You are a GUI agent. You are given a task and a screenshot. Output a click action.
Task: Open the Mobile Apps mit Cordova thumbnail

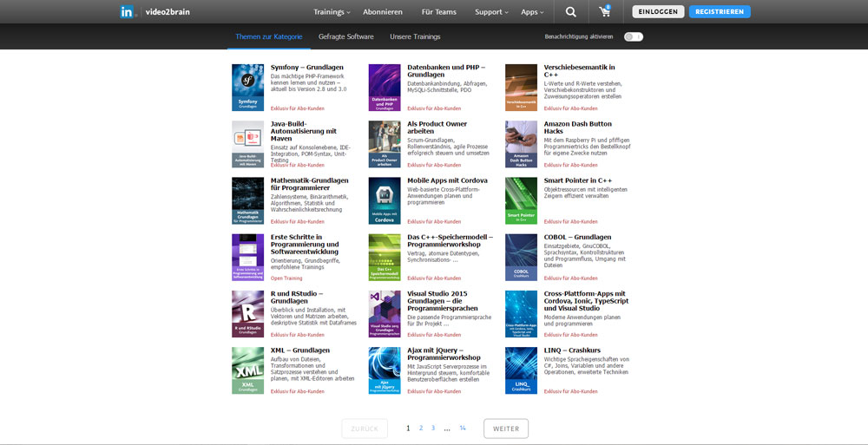(x=385, y=200)
